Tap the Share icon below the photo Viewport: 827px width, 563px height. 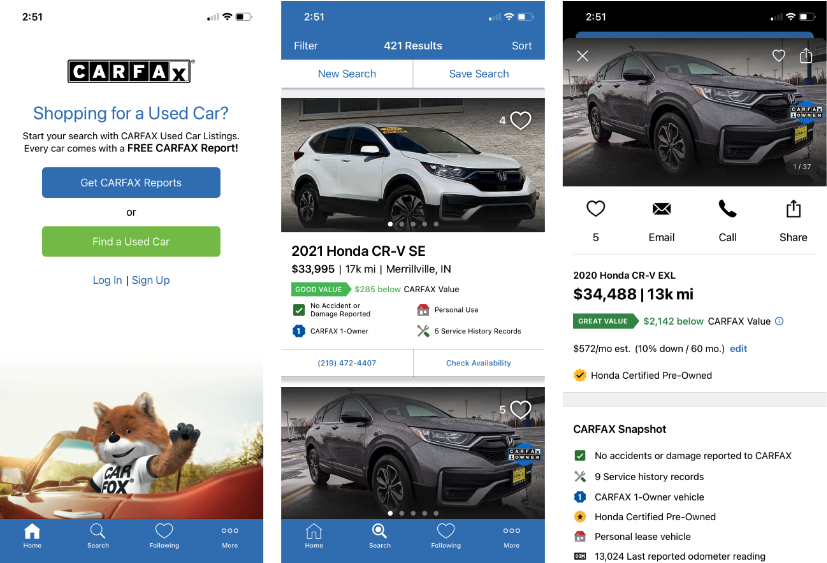pos(793,209)
